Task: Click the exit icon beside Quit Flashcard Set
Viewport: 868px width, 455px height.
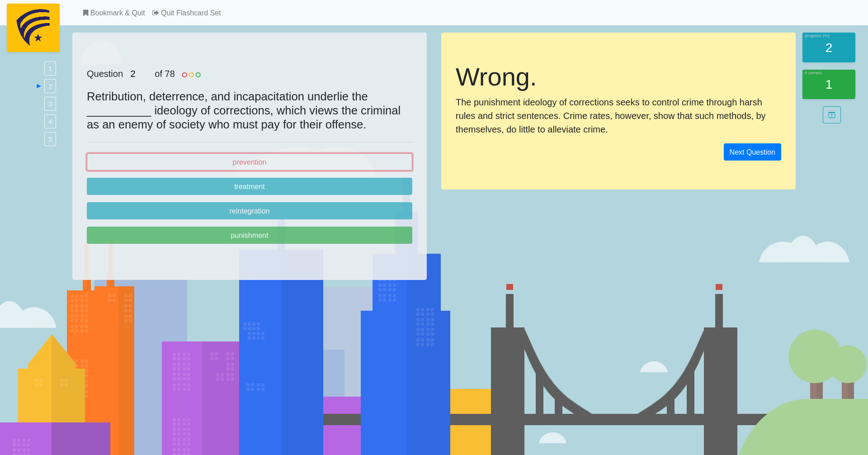Action: 155,13
